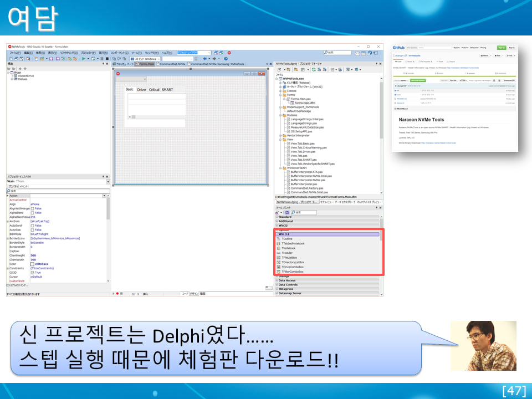The width and height of the screenshot is (532, 399).
Task: Click the green New pull request button
Action: click(418, 80)
